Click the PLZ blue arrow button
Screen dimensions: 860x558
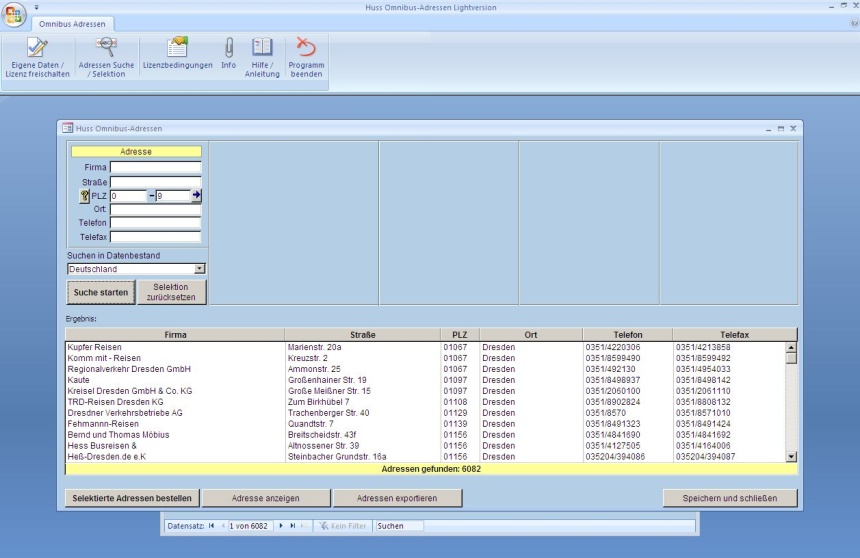(196, 195)
